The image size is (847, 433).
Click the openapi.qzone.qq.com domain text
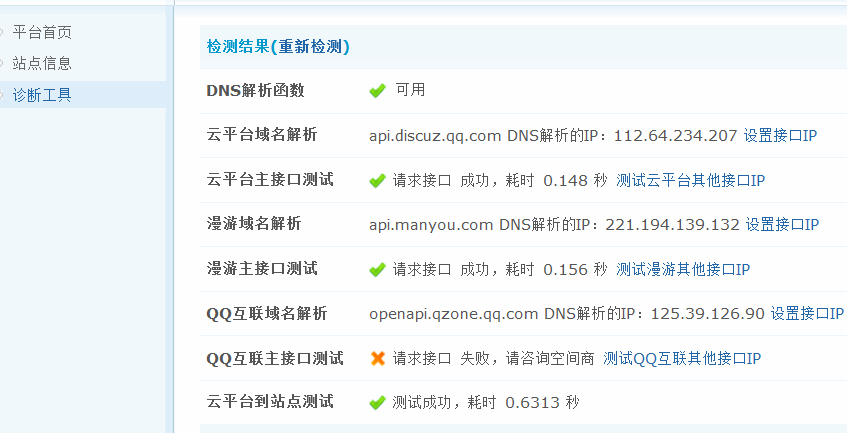pos(454,314)
